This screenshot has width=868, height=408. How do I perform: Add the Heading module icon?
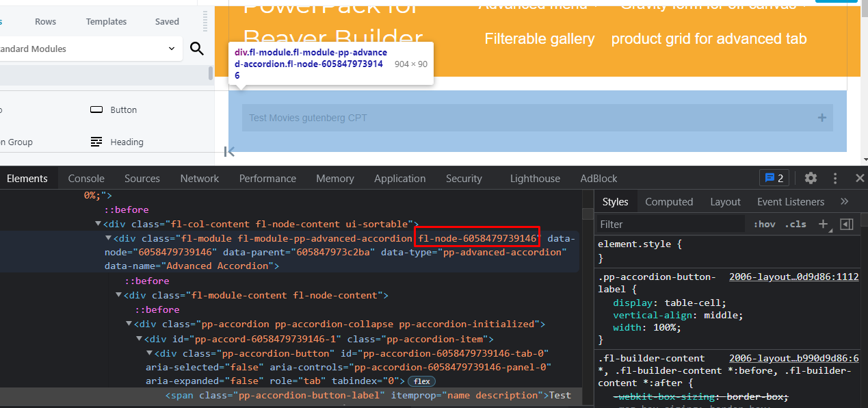[97, 142]
